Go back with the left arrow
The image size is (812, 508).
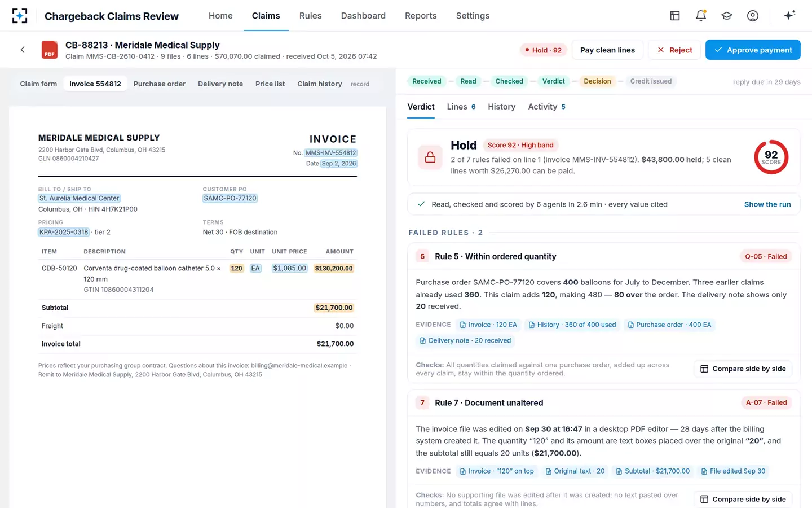pyautogui.click(x=23, y=50)
